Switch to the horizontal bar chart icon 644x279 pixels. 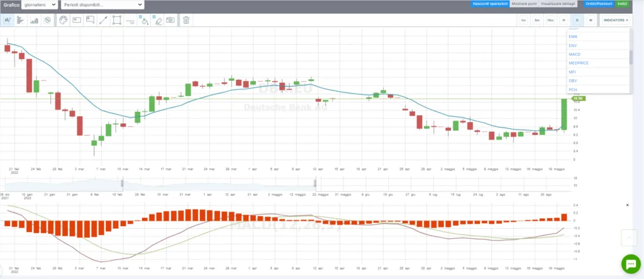(x=20, y=20)
